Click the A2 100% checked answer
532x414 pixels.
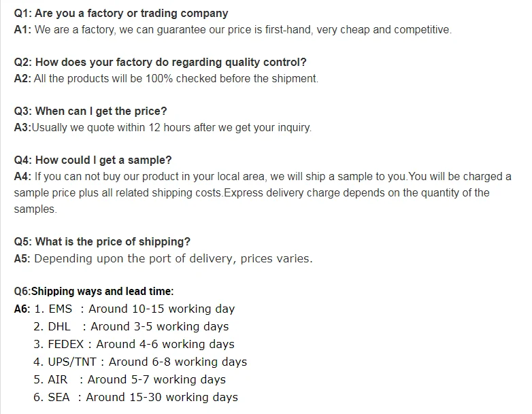pyautogui.click(x=166, y=79)
